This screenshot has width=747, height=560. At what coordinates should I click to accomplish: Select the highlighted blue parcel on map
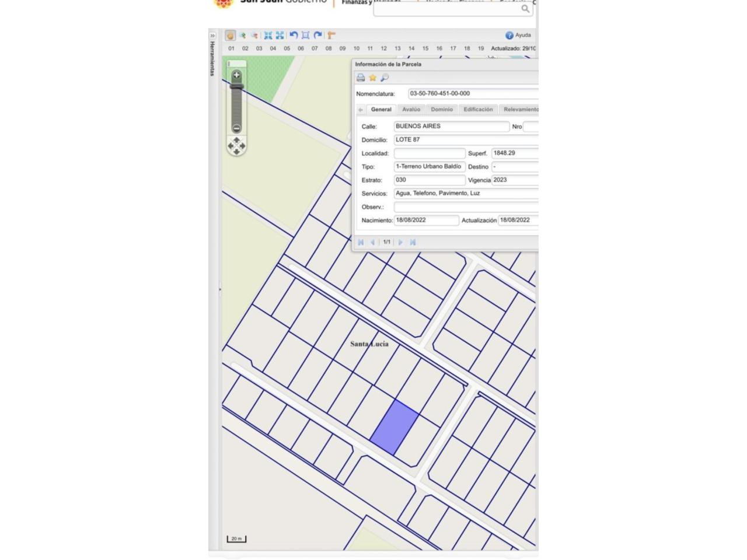click(x=395, y=428)
